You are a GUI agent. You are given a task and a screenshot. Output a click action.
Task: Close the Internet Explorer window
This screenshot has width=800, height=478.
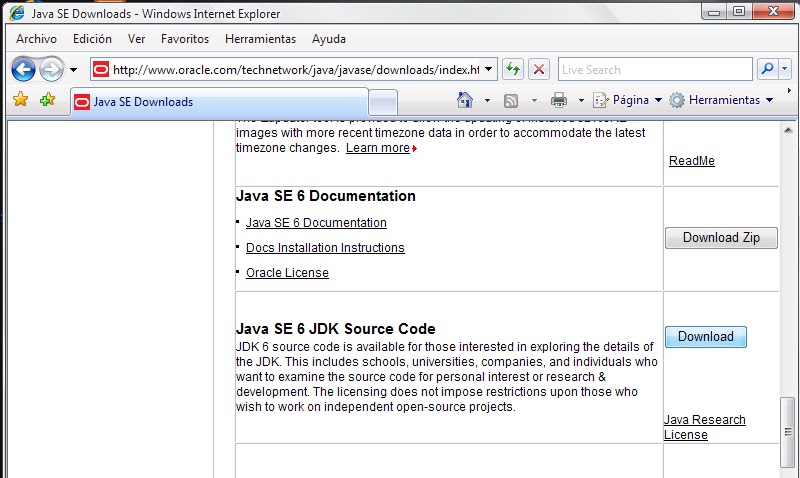point(773,11)
